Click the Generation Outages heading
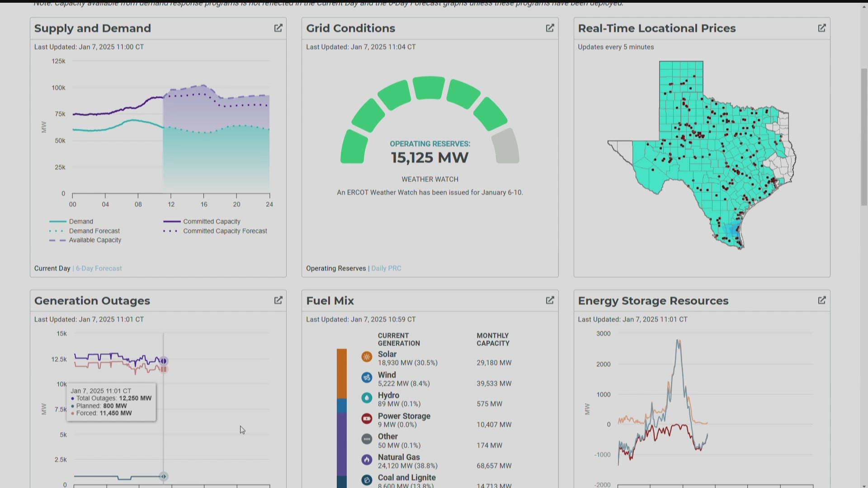The image size is (868, 488). tap(92, 301)
